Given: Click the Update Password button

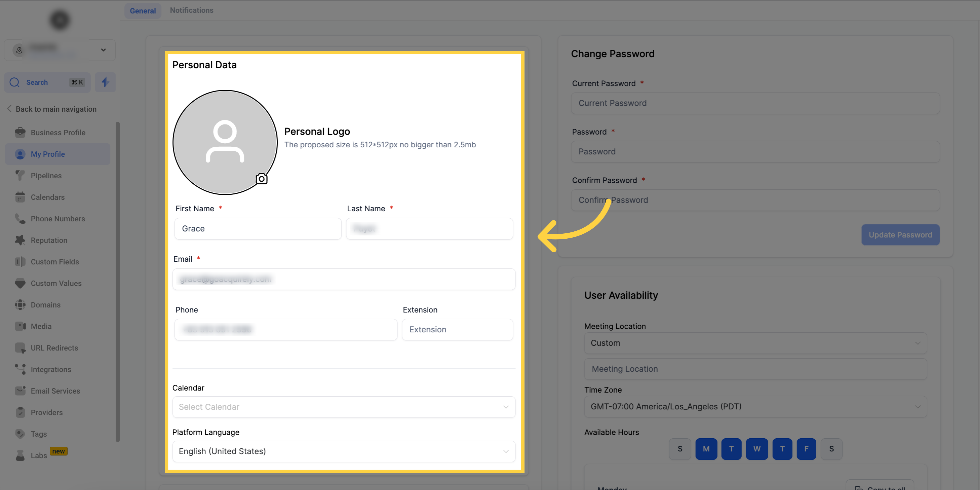Looking at the screenshot, I should [900, 235].
